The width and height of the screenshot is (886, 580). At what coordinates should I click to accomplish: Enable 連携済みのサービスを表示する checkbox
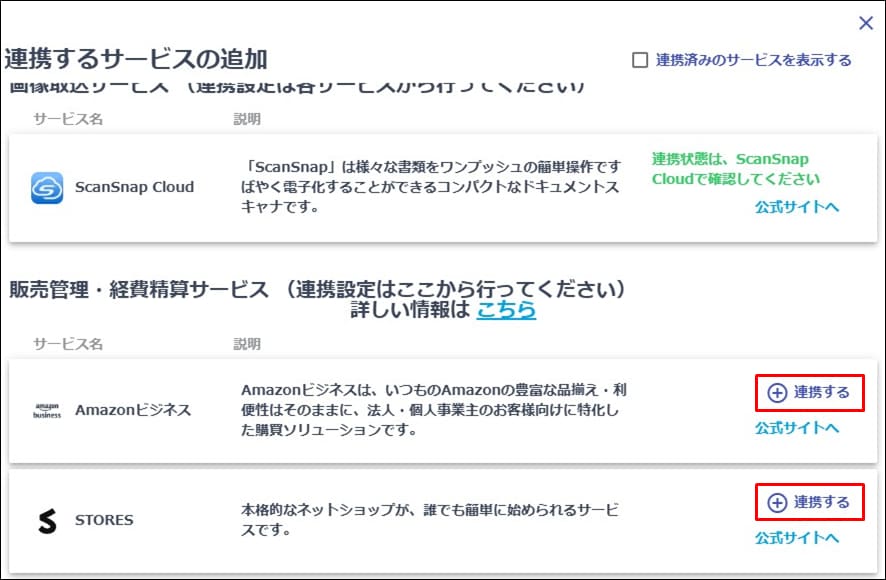click(640, 60)
